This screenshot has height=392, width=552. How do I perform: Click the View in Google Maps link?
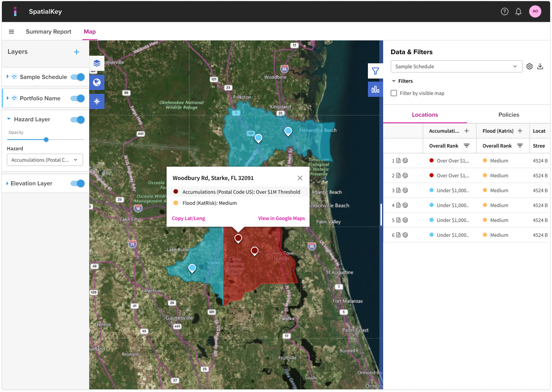pos(281,218)
